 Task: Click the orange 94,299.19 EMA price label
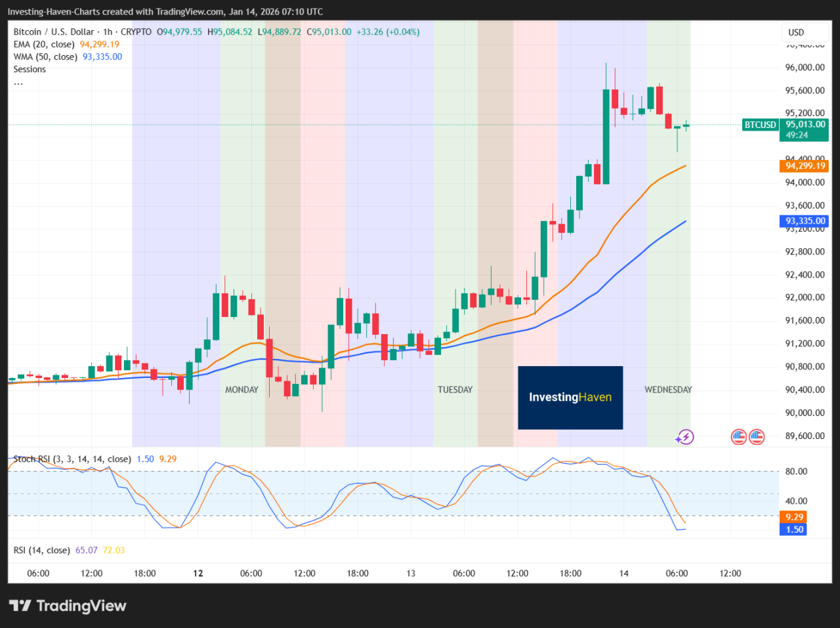point(804,166)
